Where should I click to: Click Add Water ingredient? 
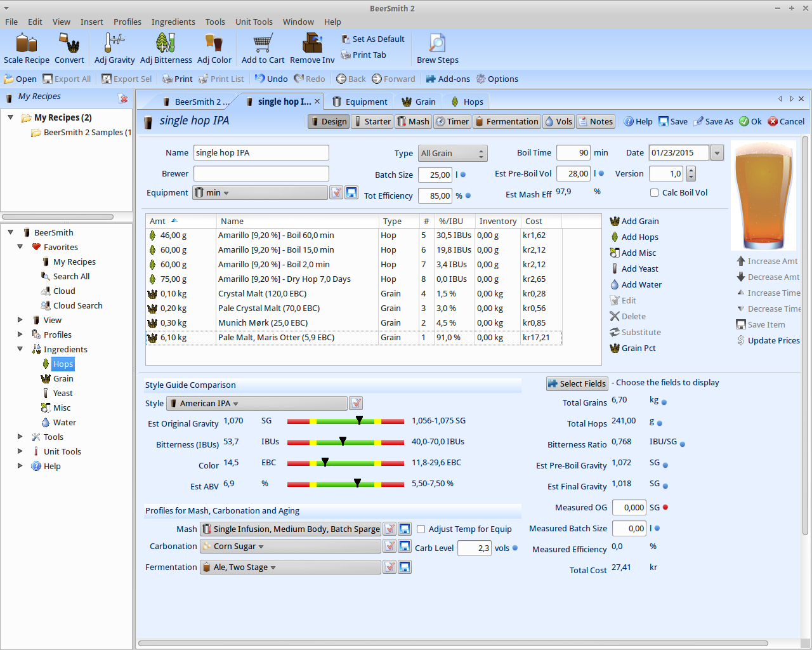coord(636,284)
